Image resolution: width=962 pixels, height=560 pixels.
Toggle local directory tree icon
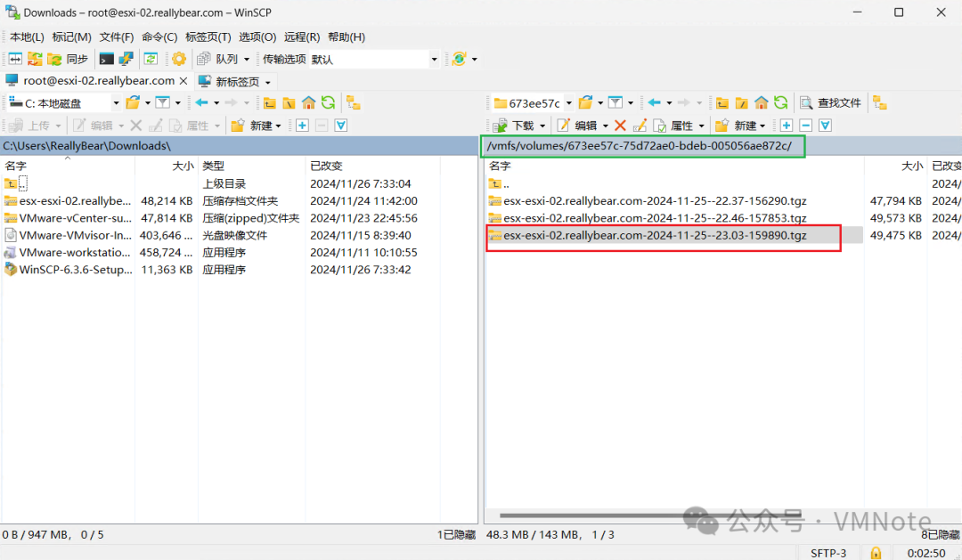(354, 102)
